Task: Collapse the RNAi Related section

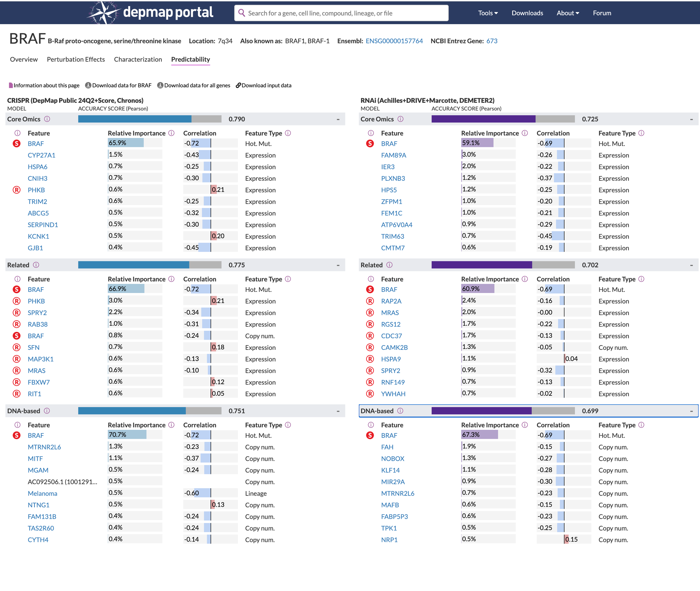Action: 691,265
